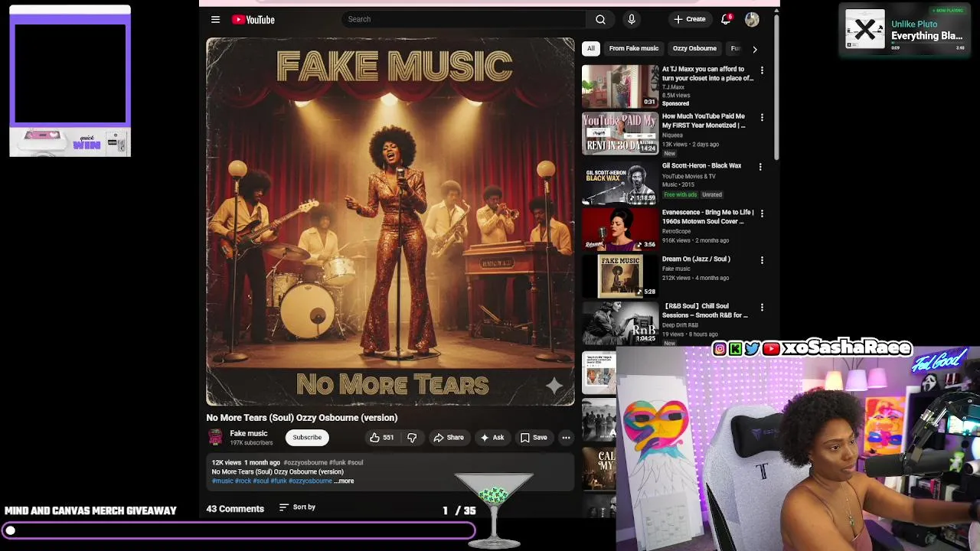Open the Fake music channel avatar
The image size is (980, 551).
[215, 437]
